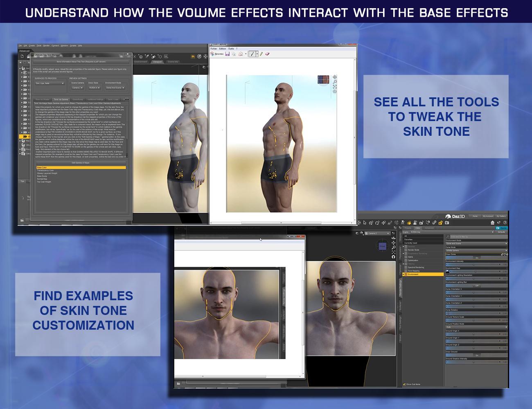This screenshot has width=532, height=409.
Task: Click the My Account button
Action: pos(488,216)
